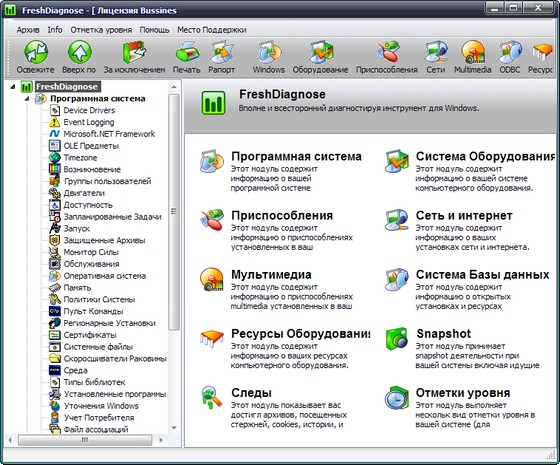Click the Система Оборудования heading link
The width and height of the screenshot is (560, 465).
(x=485, y=156)
